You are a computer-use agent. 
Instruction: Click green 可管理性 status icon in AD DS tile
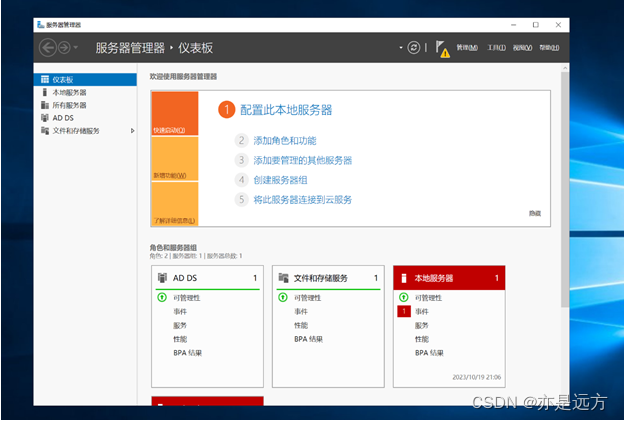(162, 297)
